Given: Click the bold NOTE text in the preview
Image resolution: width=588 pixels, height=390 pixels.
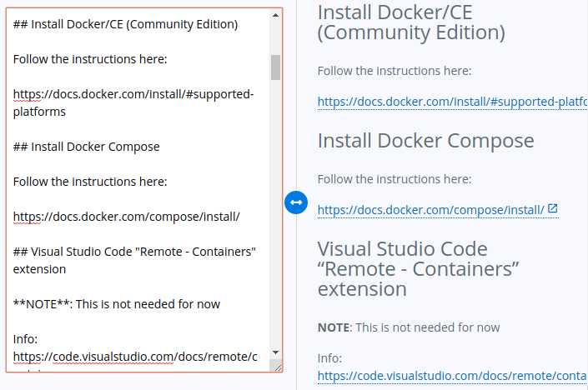Looking at the screenshot, I should (333, 327).
